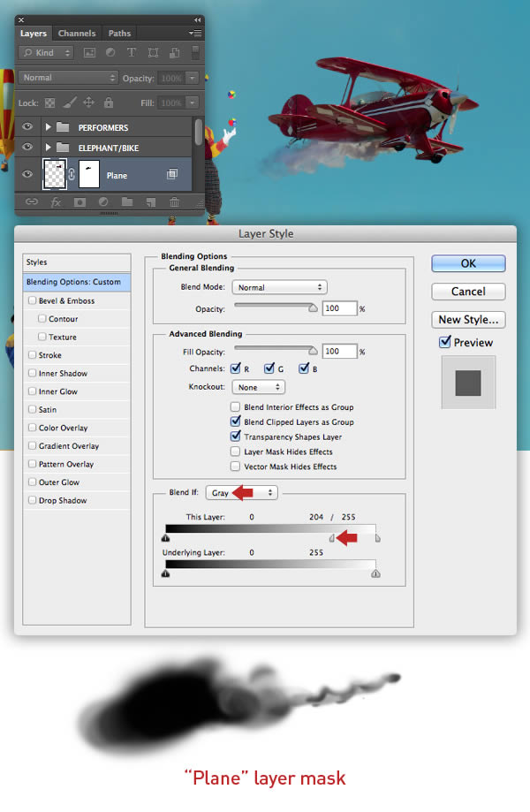The width and height of the screenshot is (530, 812).
Task: Filter layers by pixel layer icon
Action: click(x=89, y=52)
